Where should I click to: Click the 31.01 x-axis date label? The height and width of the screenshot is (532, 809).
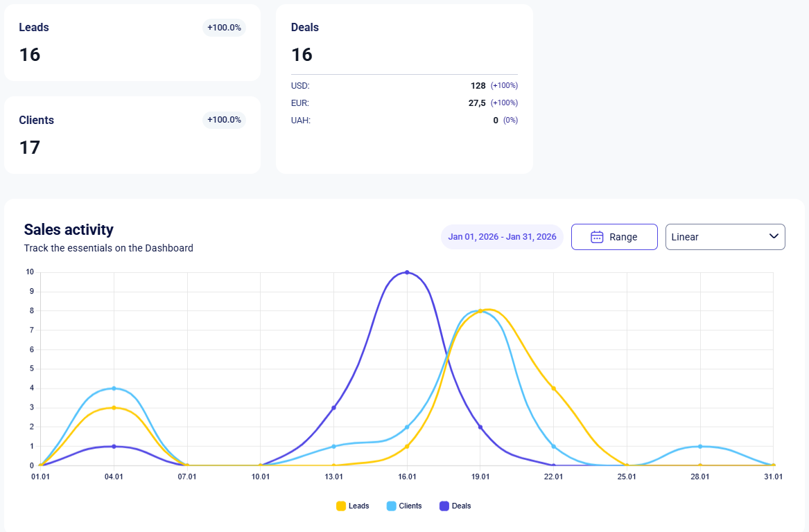click(x=774, y=477)
